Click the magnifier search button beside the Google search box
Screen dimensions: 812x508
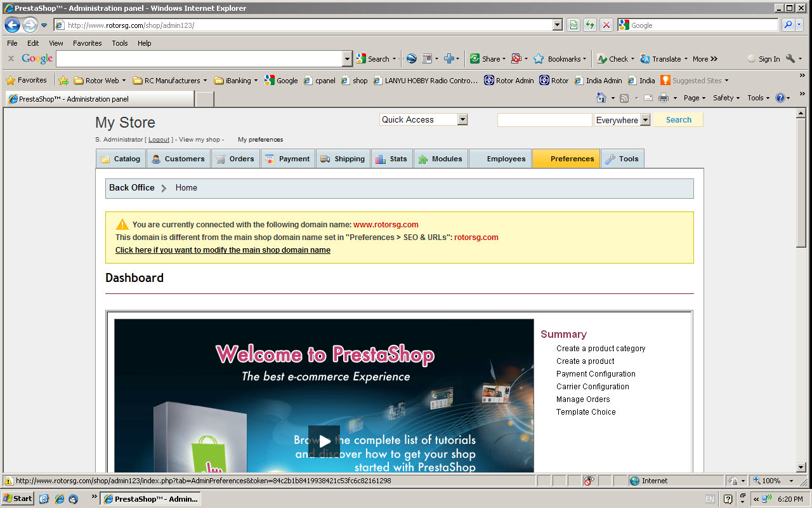point(787,25)
